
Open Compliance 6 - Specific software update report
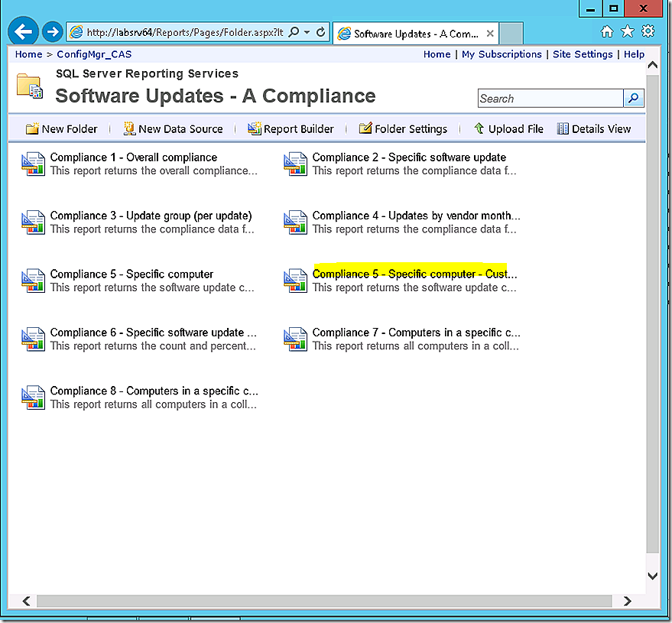point(154,333)
